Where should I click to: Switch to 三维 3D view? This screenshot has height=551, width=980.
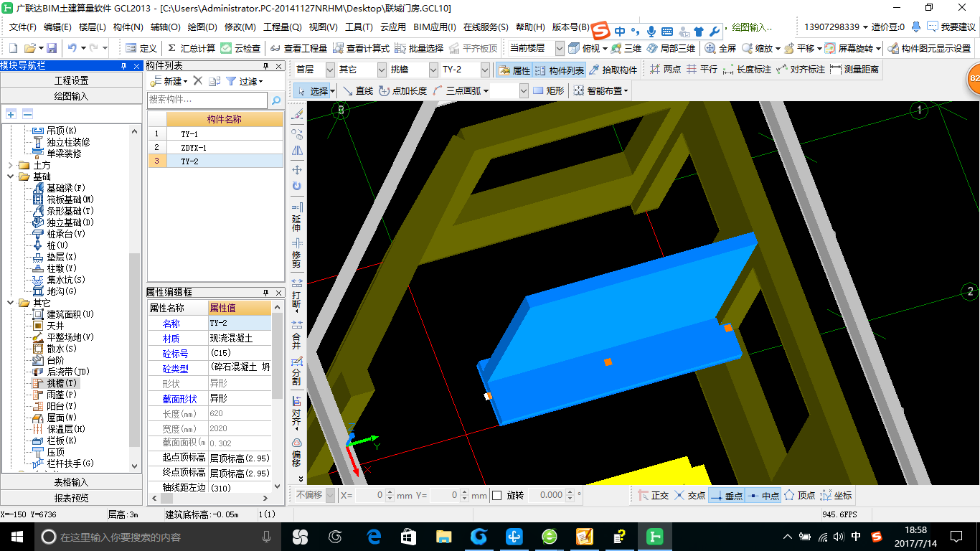[626, 49]
